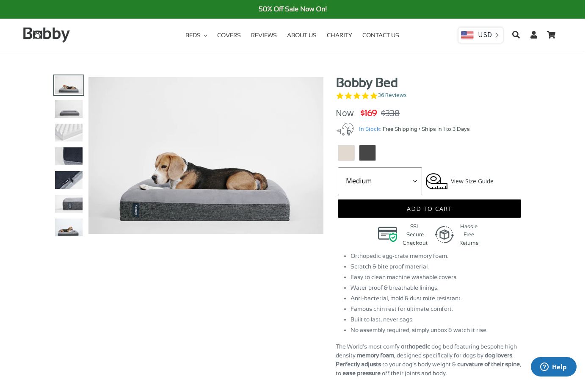
Task: Open the View Size Guide link
Action: (x=472, y=181)
